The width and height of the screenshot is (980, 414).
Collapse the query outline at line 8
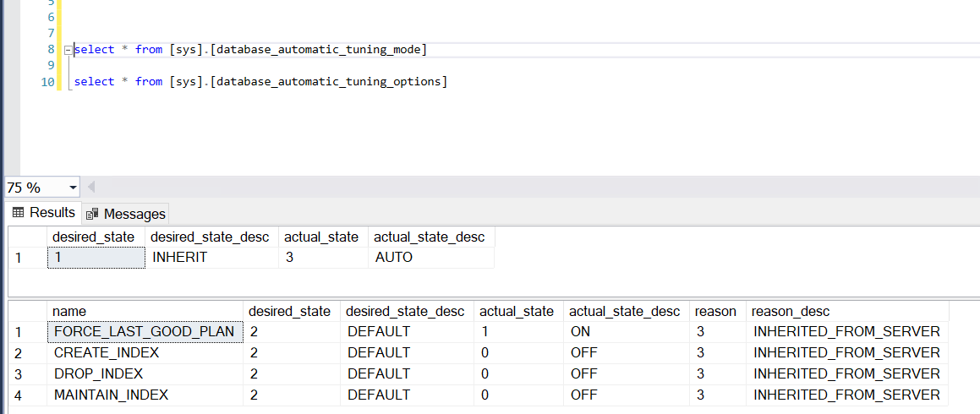pos(68,49)
